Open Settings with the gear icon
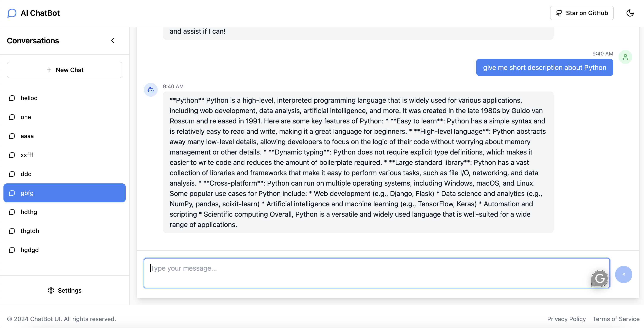This screenshot has width=644, height=328. [x=51, y=290]
